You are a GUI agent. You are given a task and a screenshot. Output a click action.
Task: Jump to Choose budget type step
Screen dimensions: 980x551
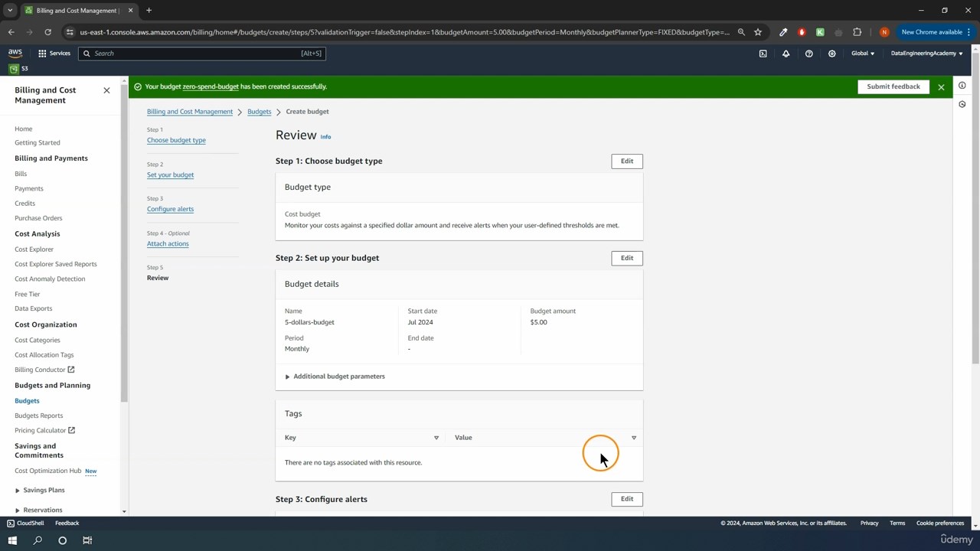point(176,140)
